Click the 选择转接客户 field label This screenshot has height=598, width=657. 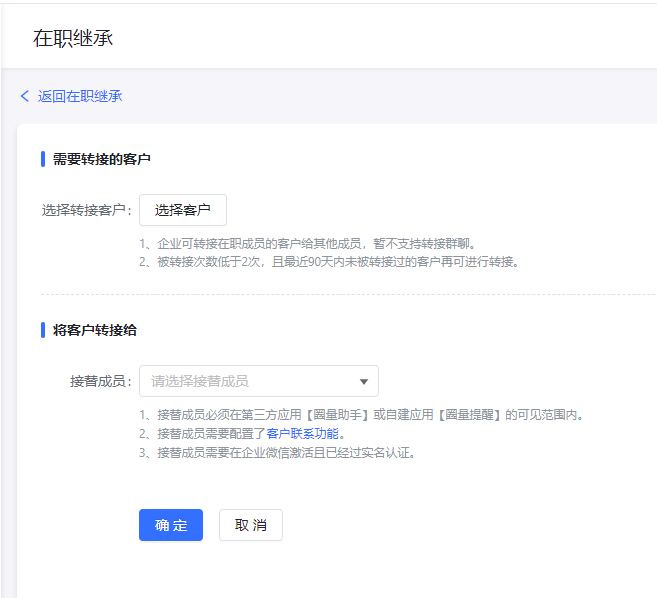[x=86, y=210]
